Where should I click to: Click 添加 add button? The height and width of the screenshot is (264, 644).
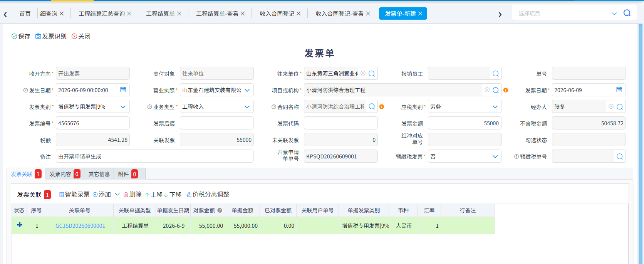point(102,194)
